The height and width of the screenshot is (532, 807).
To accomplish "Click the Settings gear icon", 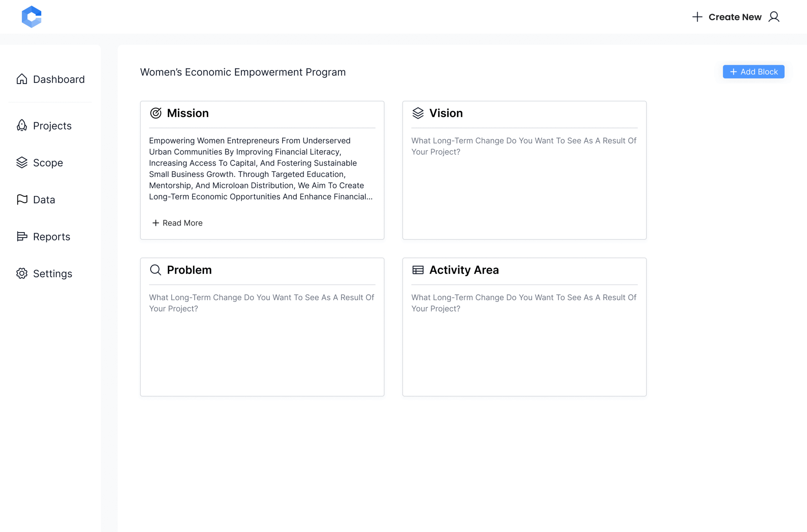I will [22, 273].
